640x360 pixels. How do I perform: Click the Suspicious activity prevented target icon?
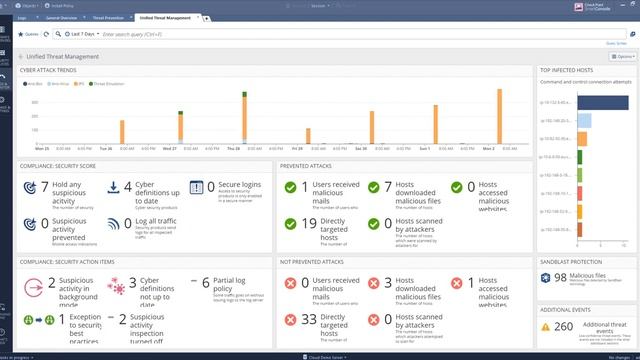(30, 224)
